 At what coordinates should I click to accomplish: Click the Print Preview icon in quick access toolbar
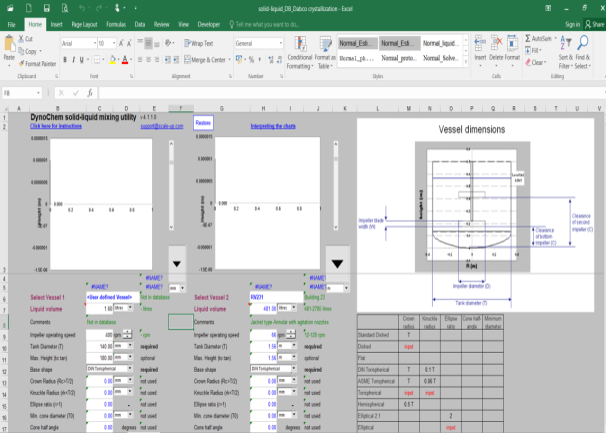tap(64, 8)
